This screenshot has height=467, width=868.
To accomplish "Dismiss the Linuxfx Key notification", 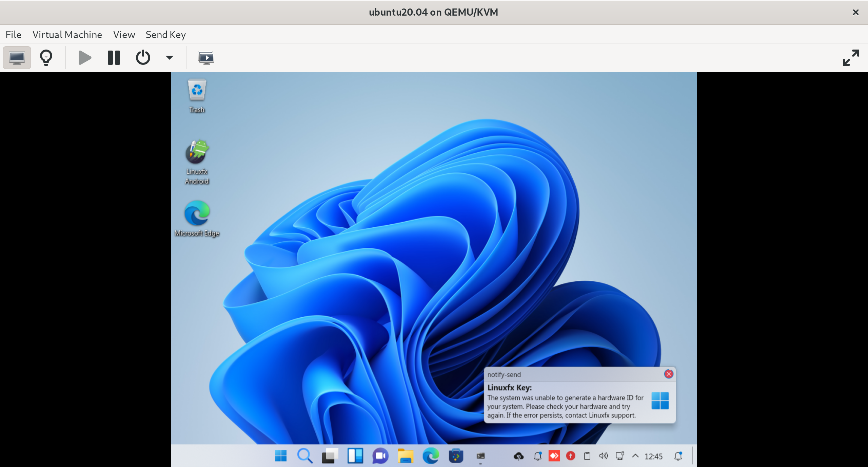I will [669, 374].
